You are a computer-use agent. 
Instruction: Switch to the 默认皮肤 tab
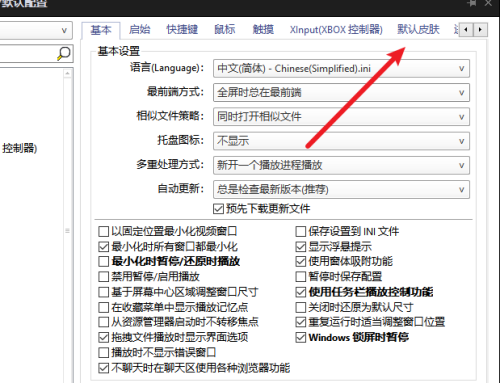point(418,30)
